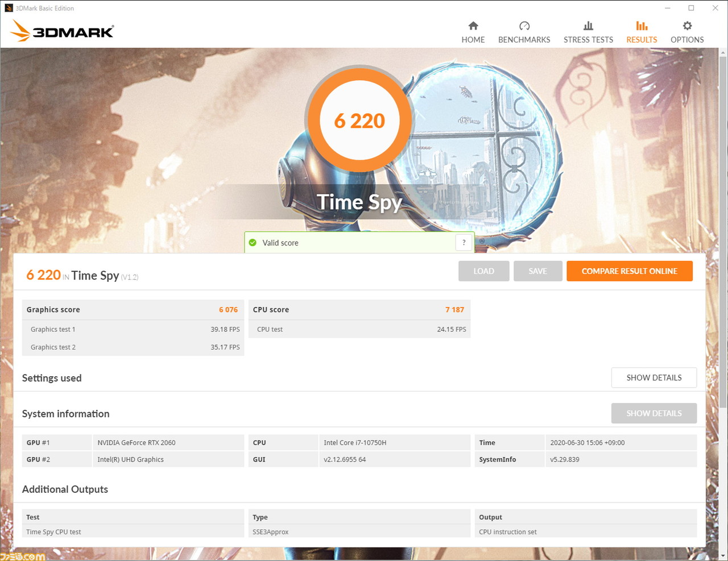This screenshot has height=561, width=728.
Task: Select the CPU score value 7 187
Action: (454, 310)
